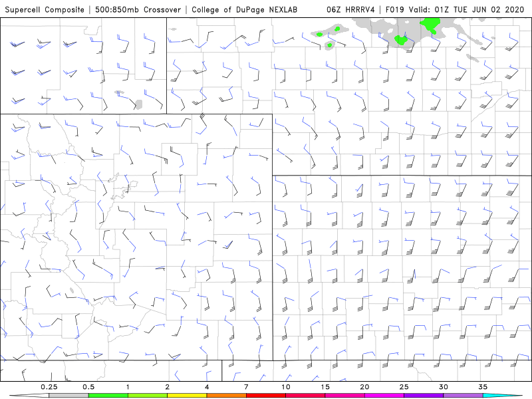Click the '2' color scale label
Viewport: 532px width, 399px height.
pos(168,387)
